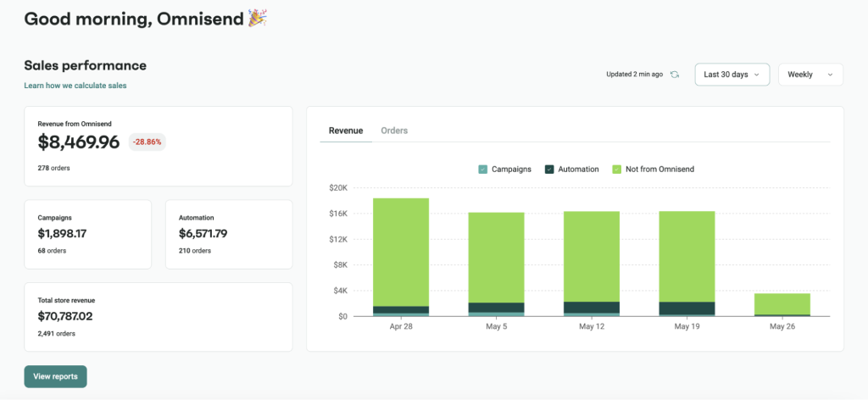Select the Revenue tab
Screen dimensions: 868x400
tap(346, 131)
